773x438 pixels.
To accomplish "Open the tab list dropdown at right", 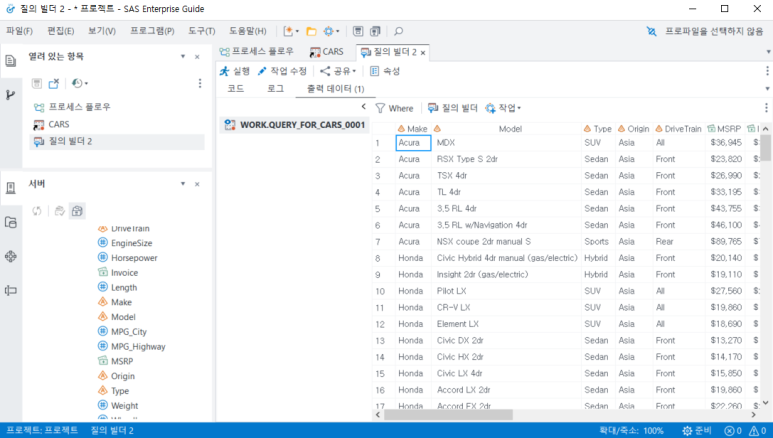I will 768,52.
